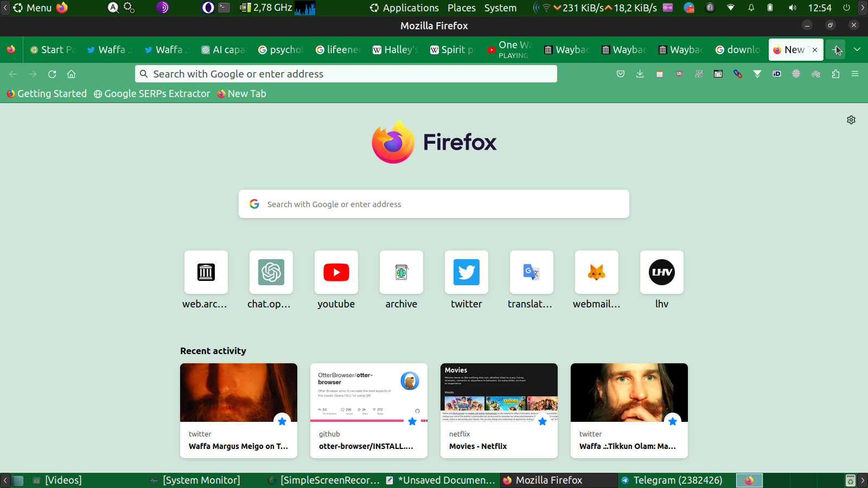Open the uBlock Origin extension icon
The width and height of the screenshot is (868, 488).
point(679,74)
